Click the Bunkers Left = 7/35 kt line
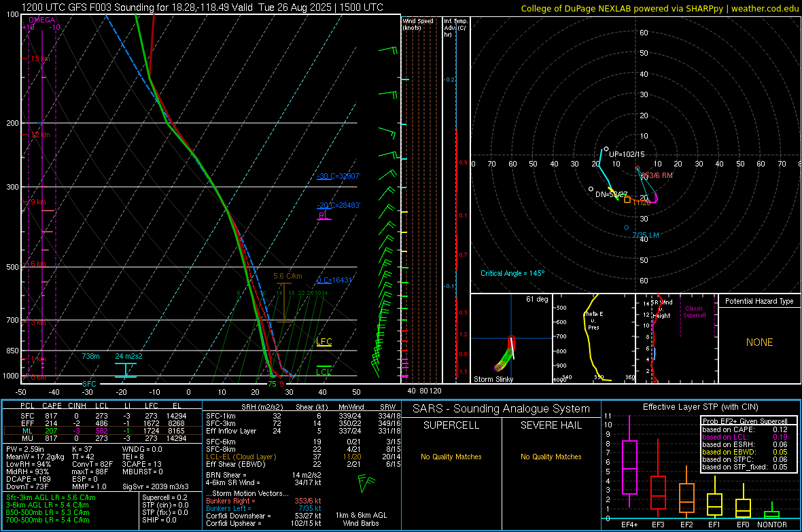Image resolution: width=802 pixels, height=532 pixels. pos(264,508)
